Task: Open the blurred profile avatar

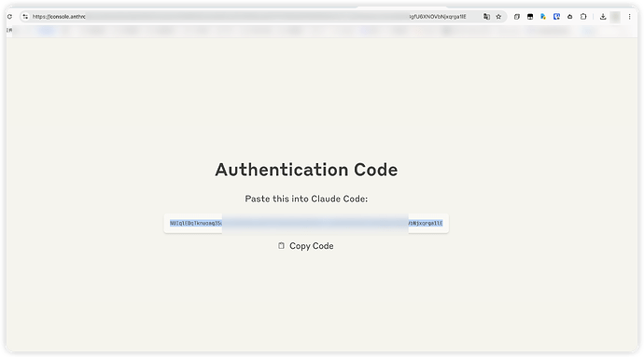Action: pos(615,17)
